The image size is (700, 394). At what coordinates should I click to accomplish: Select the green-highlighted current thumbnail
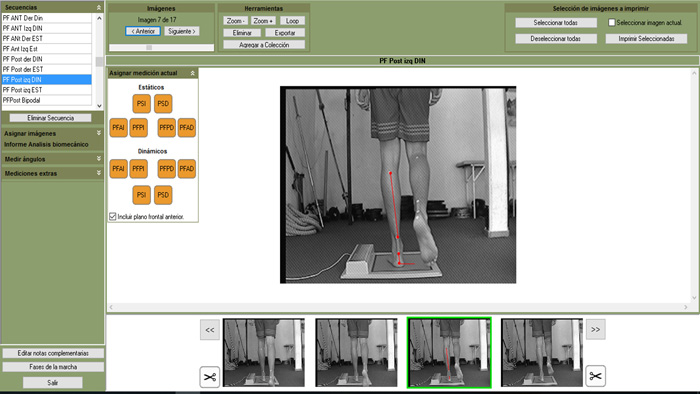pos(449,353)
